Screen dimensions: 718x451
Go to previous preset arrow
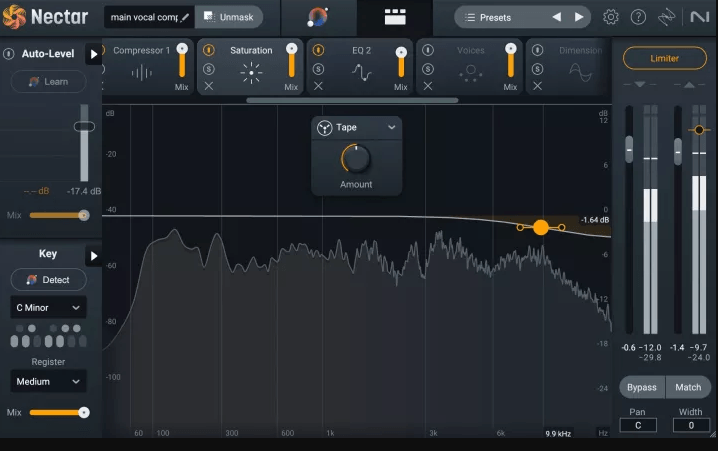[557, 17]
